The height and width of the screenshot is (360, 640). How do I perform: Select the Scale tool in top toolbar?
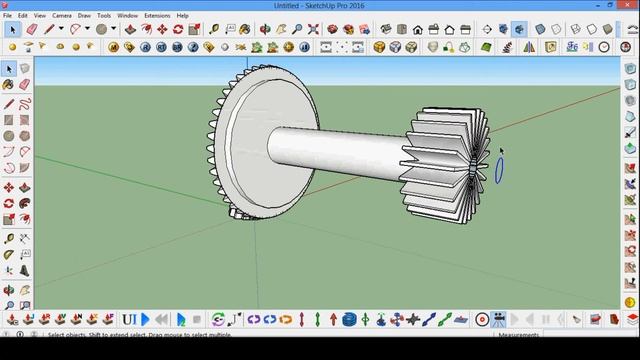click(x=194, y=29)
